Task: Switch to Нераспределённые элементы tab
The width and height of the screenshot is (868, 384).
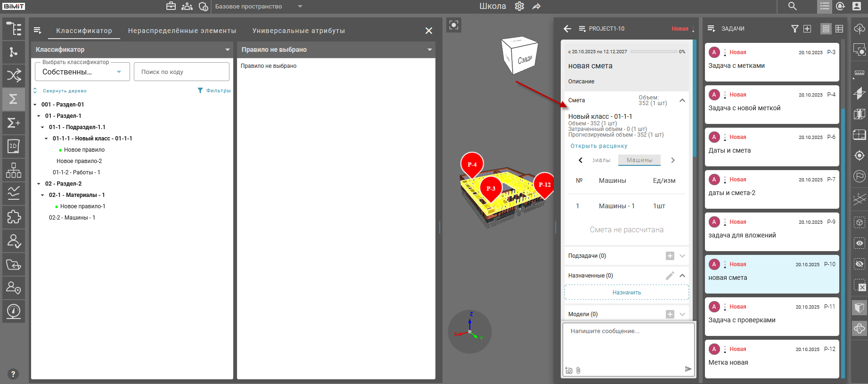Action: point(182,31)
